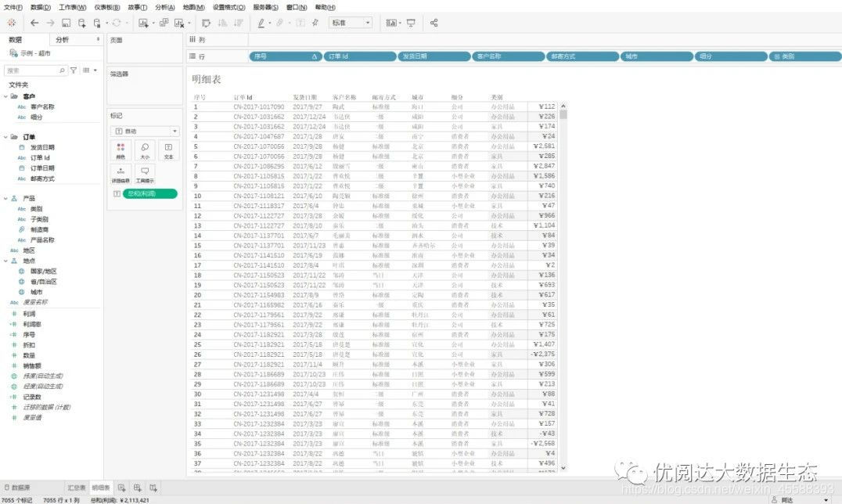Click the highlight pen toolbar icon
Image resolution: width=842 pixels, height=504 pixels.
click(x=261, y=23)
